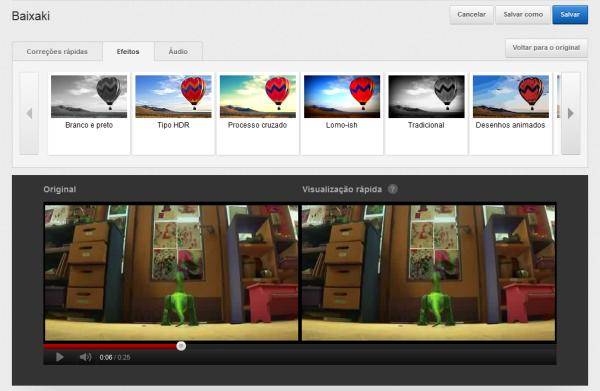Play the video preview

tap(60, 357)
